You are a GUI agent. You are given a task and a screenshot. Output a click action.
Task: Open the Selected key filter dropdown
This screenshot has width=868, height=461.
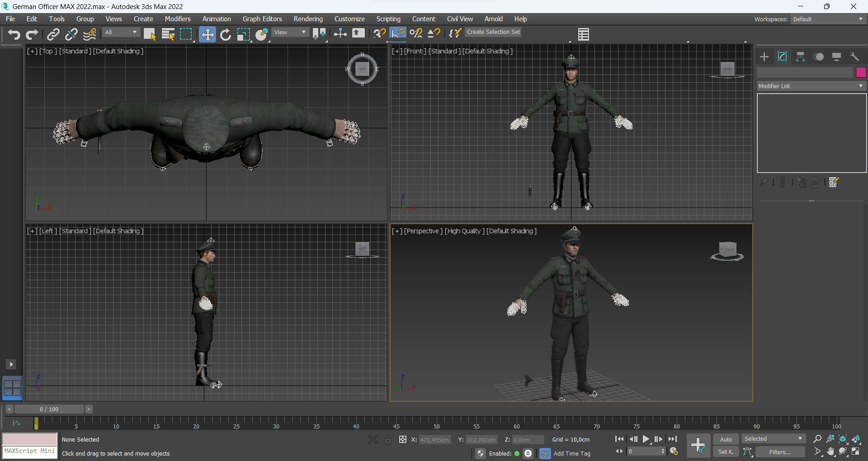tap(773, 439)
